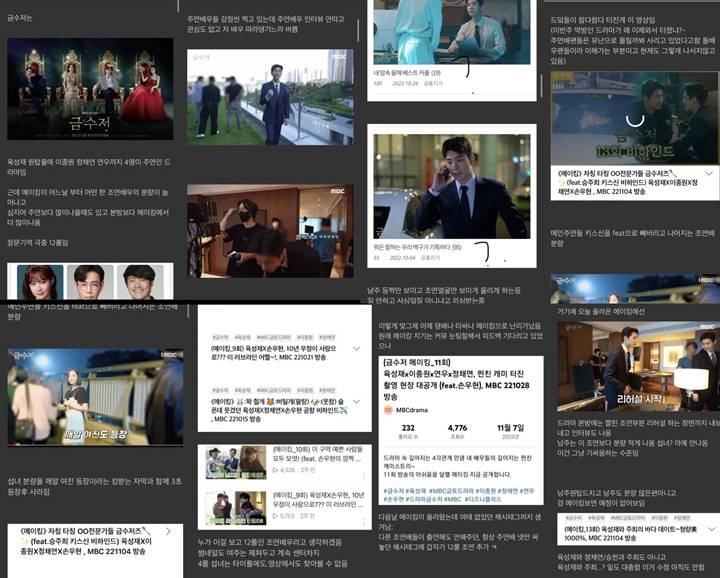Open night video frame with woman holding drink

click(x=96, y=397)
